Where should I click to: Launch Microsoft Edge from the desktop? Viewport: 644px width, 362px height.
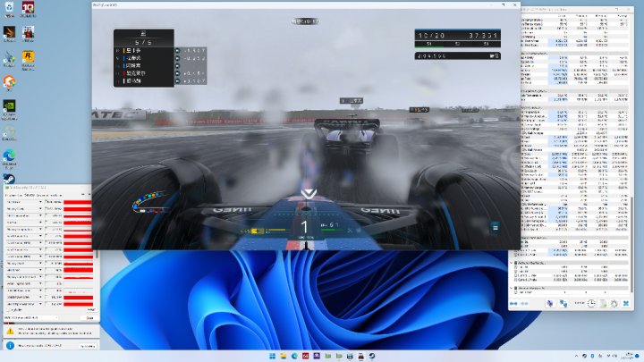(9, 159)
